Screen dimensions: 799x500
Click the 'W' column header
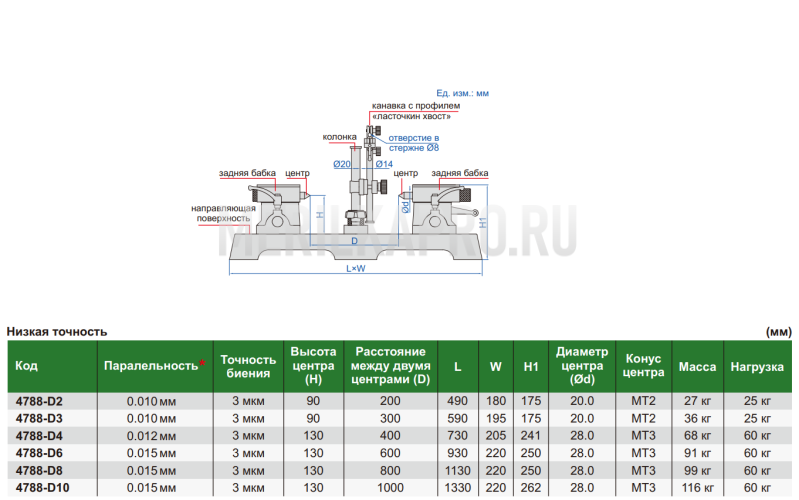pyautogui.click(x=496, y=366)
